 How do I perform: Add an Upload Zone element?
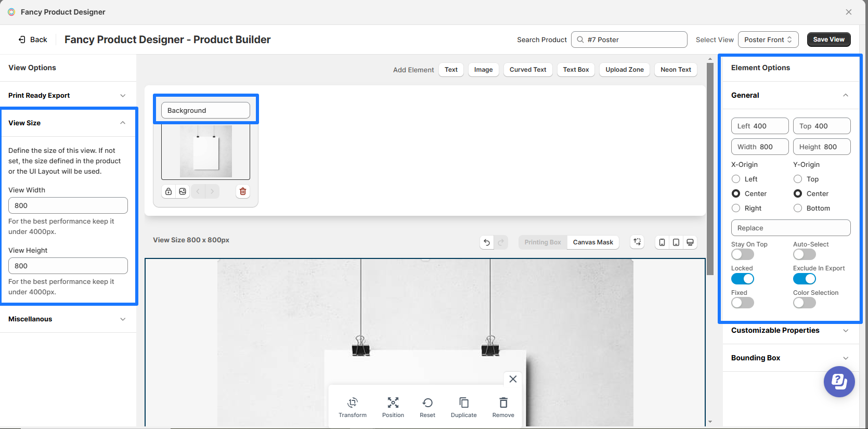click(x=625, y=70)
